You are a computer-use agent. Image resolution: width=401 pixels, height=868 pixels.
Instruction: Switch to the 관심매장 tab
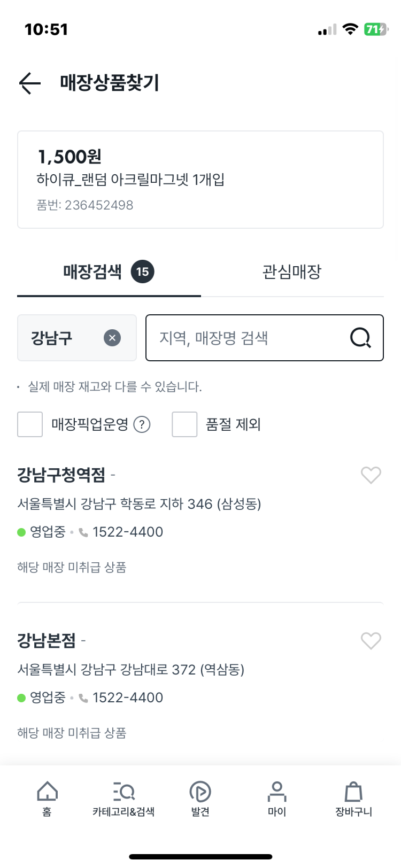pos(292,272)
